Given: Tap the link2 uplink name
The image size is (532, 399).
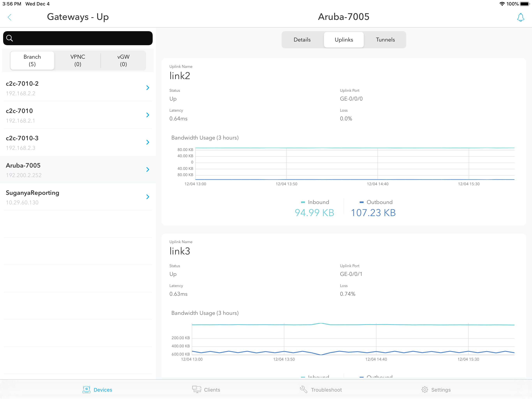Looking at the screenshot, I should pyautogui.click(x=180, y=76).
